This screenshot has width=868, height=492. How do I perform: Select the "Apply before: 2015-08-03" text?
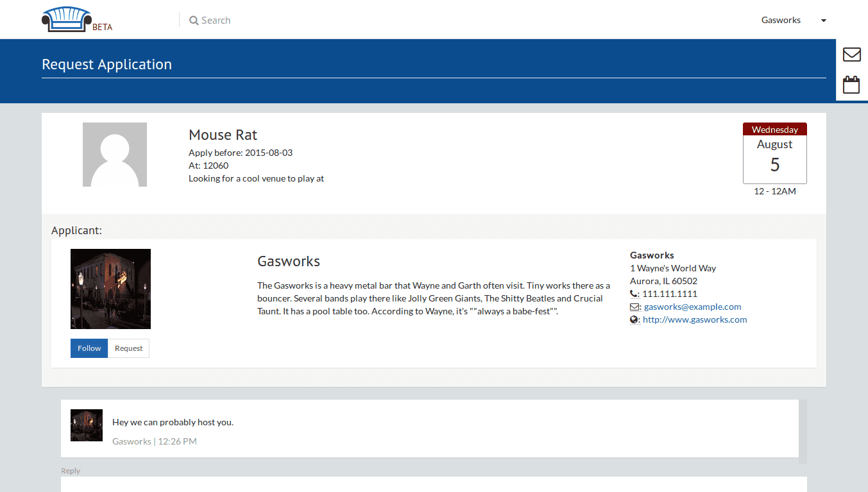click(241, 153)
